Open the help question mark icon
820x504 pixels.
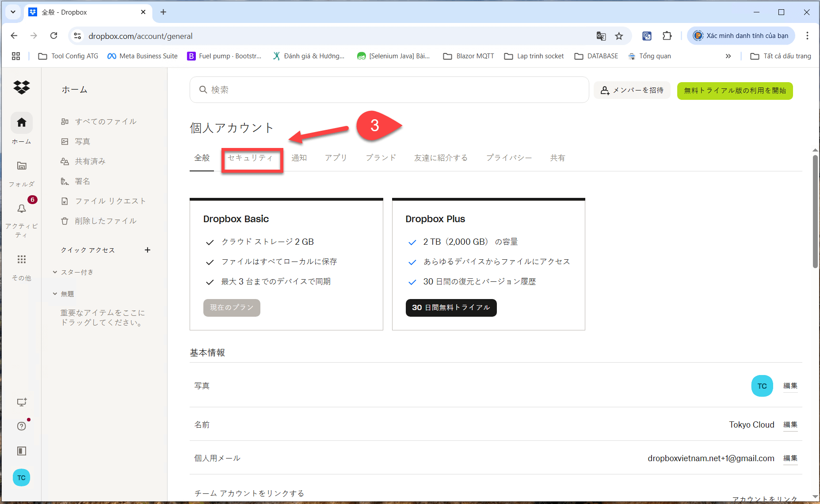tap(21, 426)
